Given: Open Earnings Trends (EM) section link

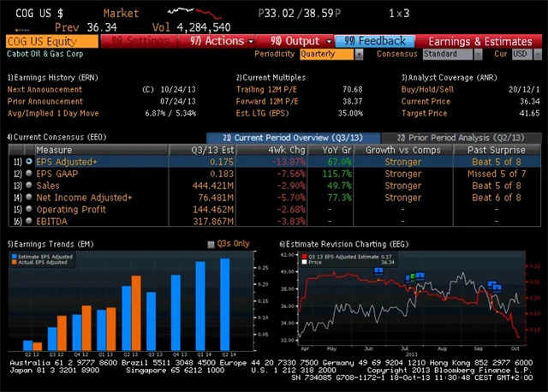Looking at the screenshot, I should point(51,244).
